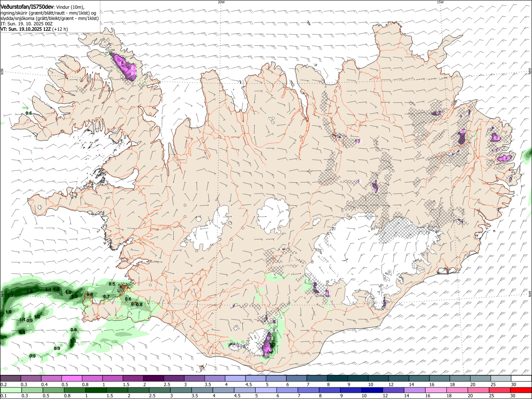Click the 1.4 rain value over the sea
The height and width of the screenshot is (399, 532).
22,332
